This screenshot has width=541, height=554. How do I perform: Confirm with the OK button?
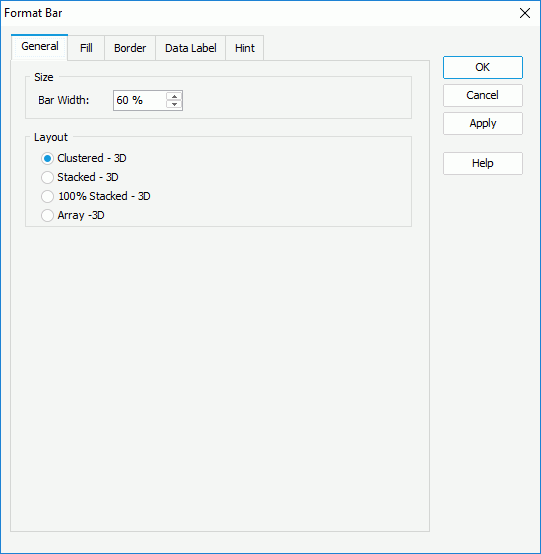pos(483,67)
